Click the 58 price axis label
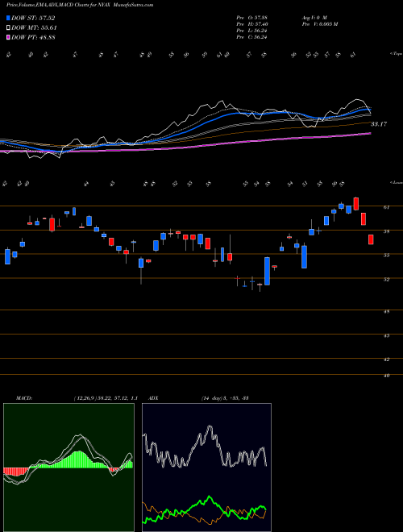The height and width of the screenshot is (532, 403). (x=386, y=231)
